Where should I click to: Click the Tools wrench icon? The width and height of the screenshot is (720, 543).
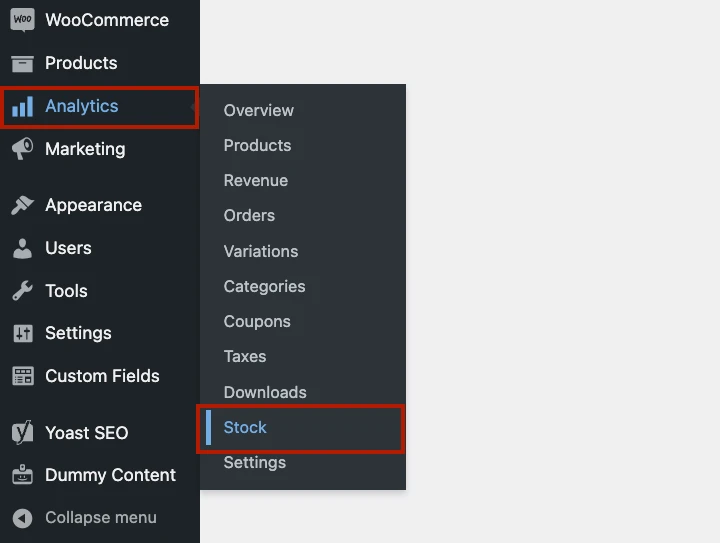click(22, 291)
